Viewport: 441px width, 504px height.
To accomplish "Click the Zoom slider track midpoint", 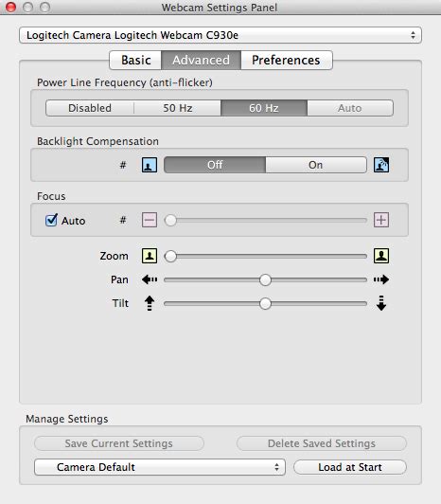I will (265, 256).
